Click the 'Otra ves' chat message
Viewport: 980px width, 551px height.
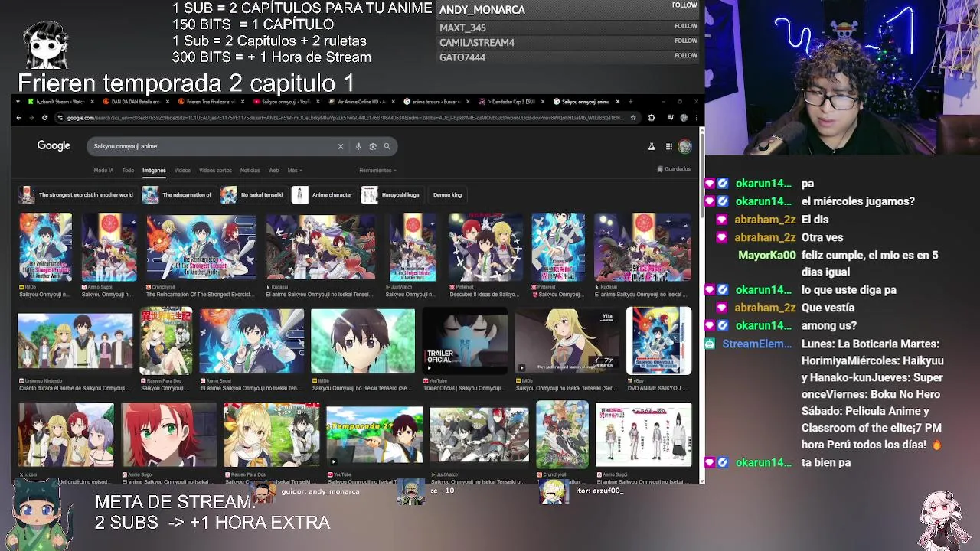[822, 237]
